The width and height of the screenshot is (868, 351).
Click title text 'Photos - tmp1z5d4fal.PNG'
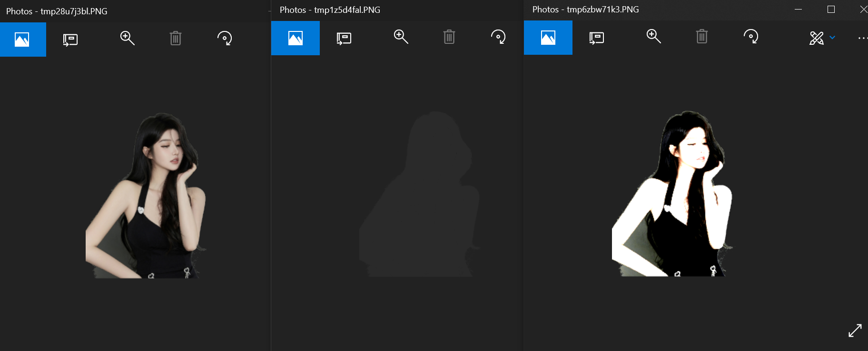tap(330, 10)
